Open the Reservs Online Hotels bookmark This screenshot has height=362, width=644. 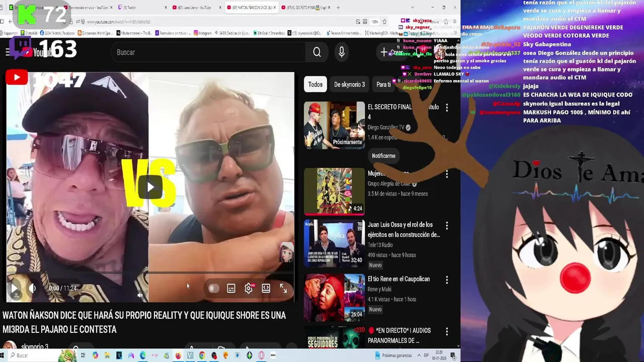click(344, 33)
